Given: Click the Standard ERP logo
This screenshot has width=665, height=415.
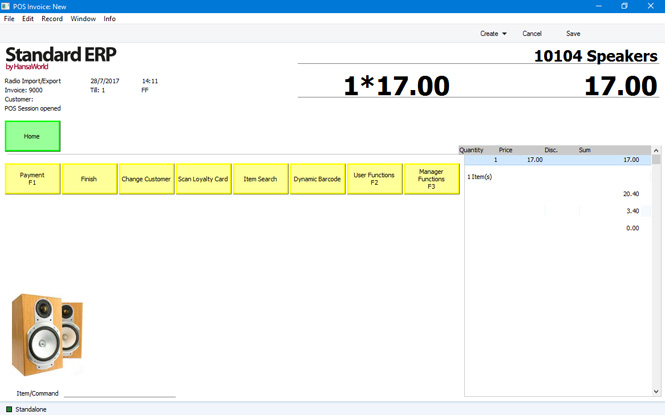Looking at the screenshot, I should [61, 58].
